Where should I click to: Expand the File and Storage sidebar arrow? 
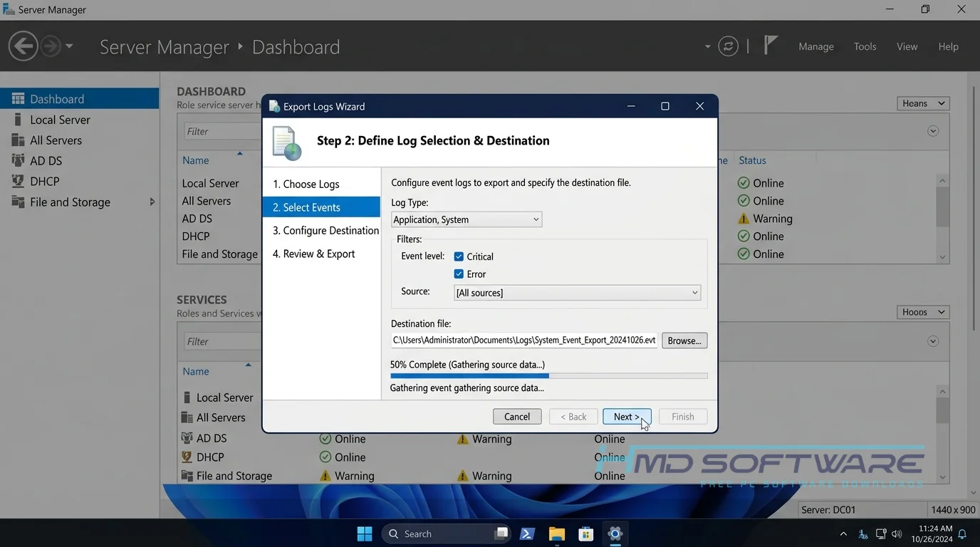[x=152, y=202]
